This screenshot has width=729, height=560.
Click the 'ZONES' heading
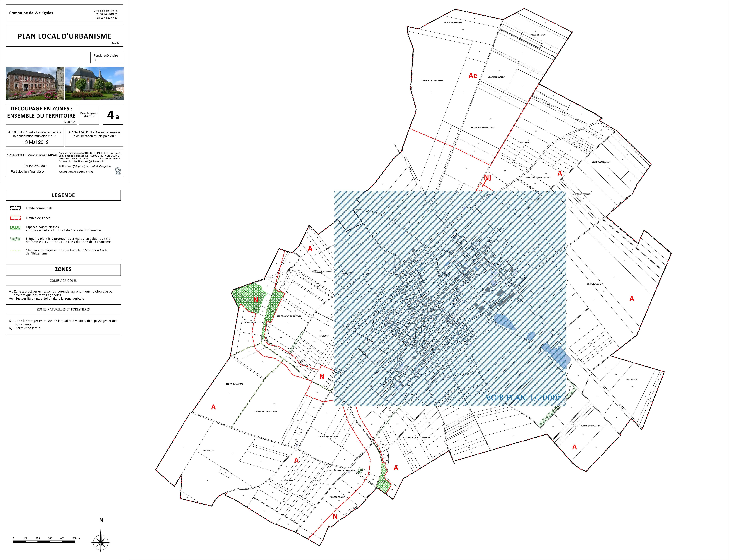(x=63, y=269)
